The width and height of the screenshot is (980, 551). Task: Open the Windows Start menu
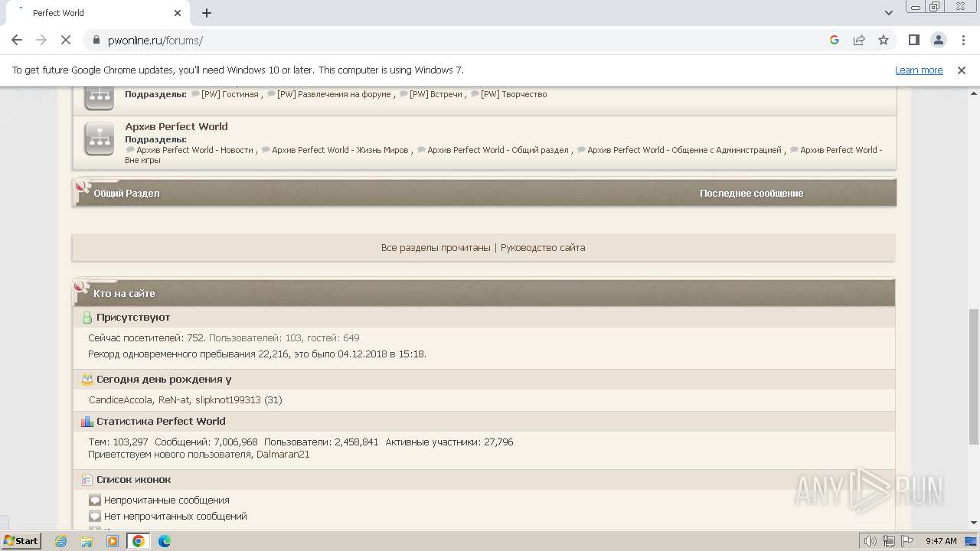tap(21, 541)
